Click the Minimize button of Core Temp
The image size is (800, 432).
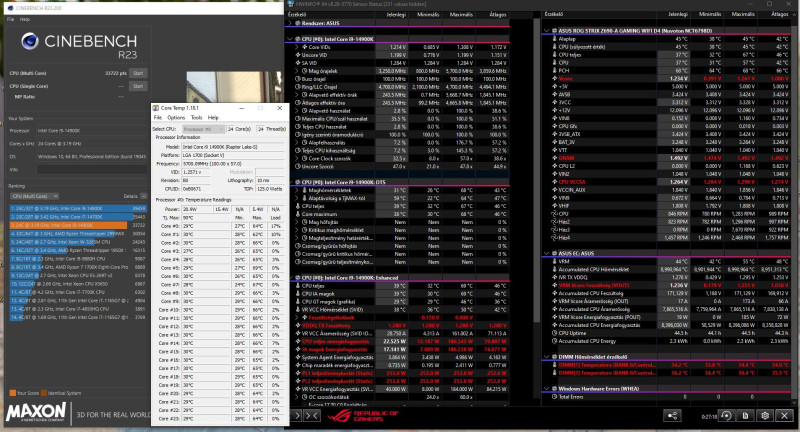241,108
